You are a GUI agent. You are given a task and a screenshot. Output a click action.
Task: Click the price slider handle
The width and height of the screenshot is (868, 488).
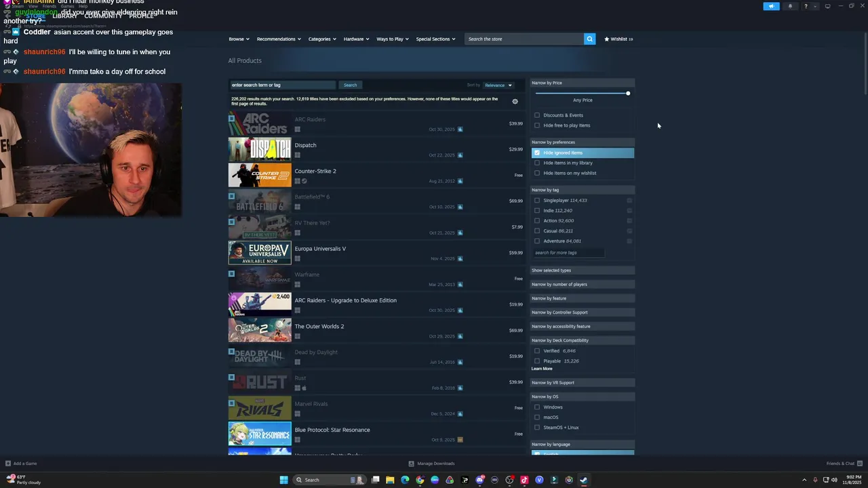point(628,93)
